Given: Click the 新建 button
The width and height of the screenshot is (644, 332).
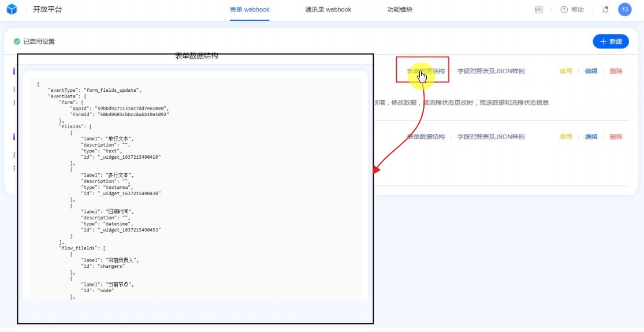Looking at the screenshot, I should [611, 42].
